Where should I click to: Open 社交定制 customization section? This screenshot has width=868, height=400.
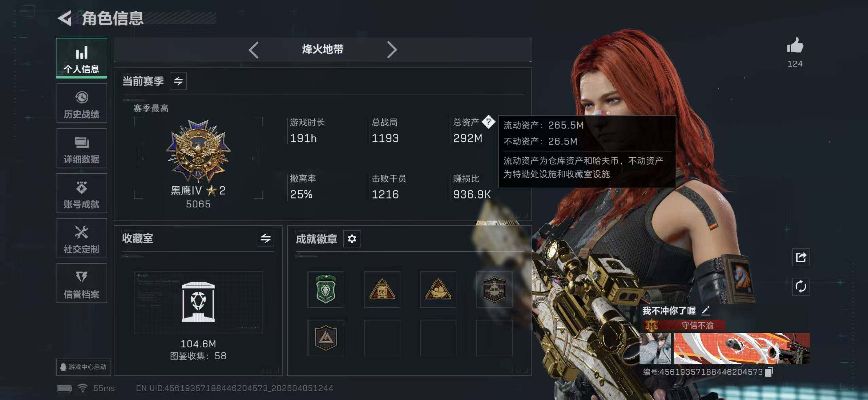tap(82, 238)
